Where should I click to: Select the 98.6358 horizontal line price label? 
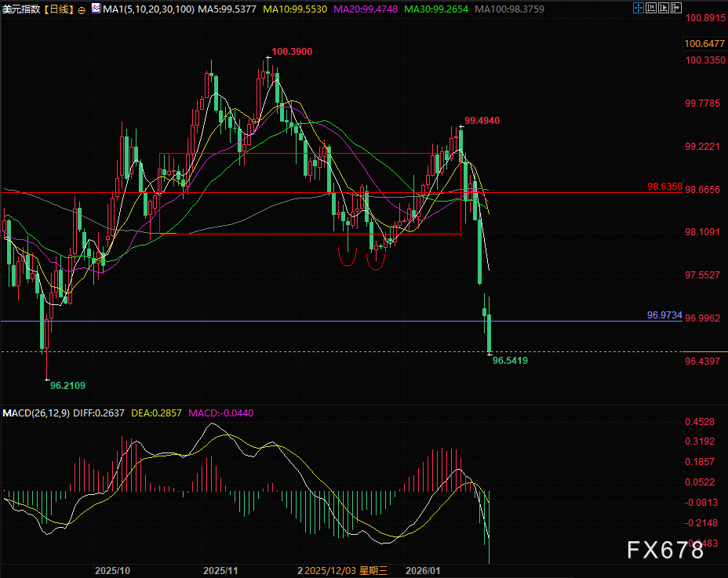tap(664, 187)
